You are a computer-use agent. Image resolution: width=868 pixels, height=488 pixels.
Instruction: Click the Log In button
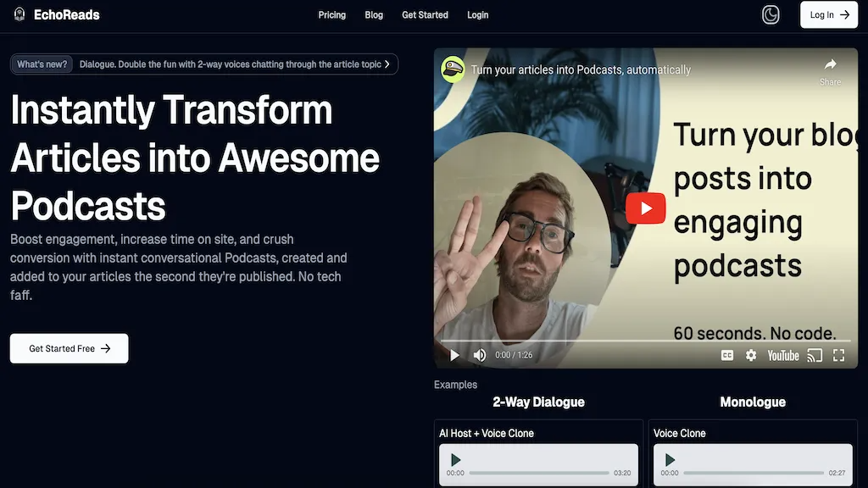tap(829, 15)
